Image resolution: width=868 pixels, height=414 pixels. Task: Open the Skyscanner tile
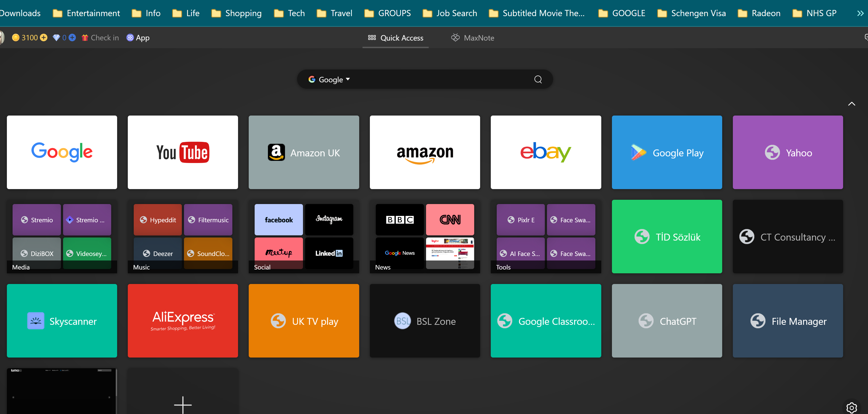point(62,321)
